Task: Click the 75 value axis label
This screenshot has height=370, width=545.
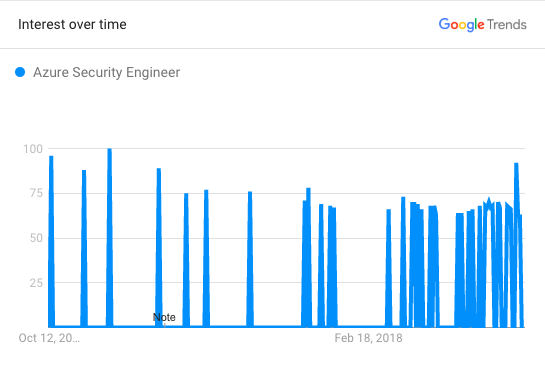Action: click(x=36, y=193)
